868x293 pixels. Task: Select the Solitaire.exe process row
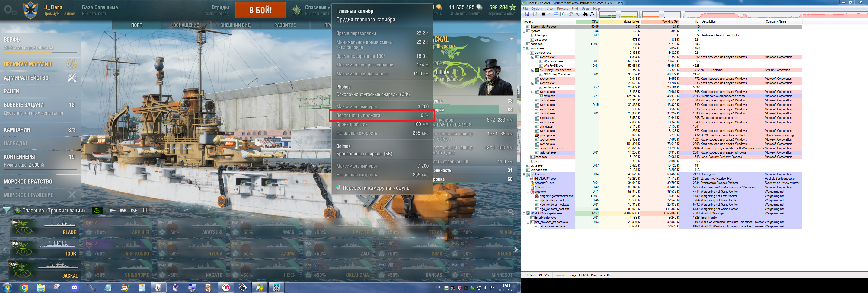(662, 187)
